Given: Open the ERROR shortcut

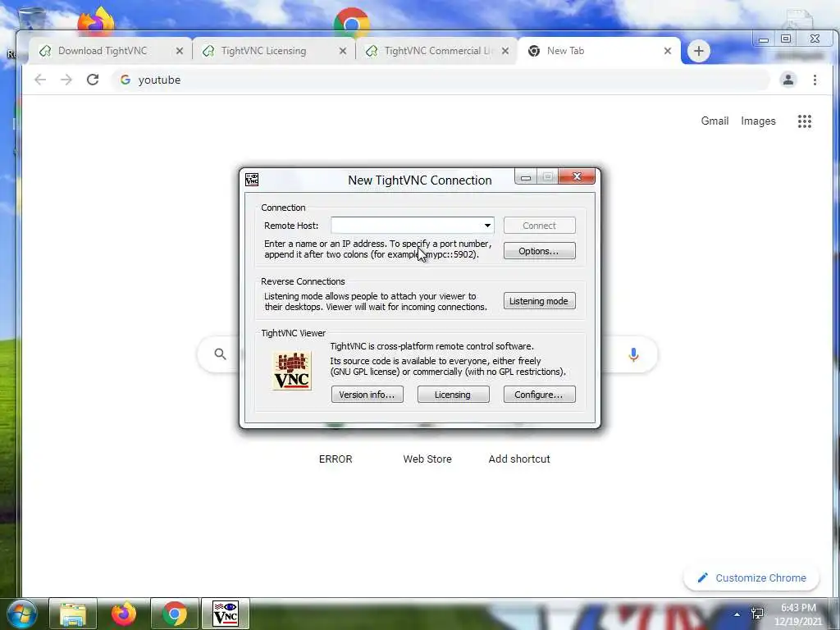Looking at the screenshot, I should 336,459.
